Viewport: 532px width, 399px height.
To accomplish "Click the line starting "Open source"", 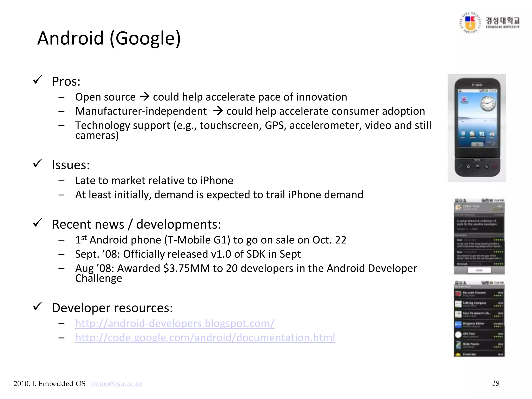I will [211, 97].
